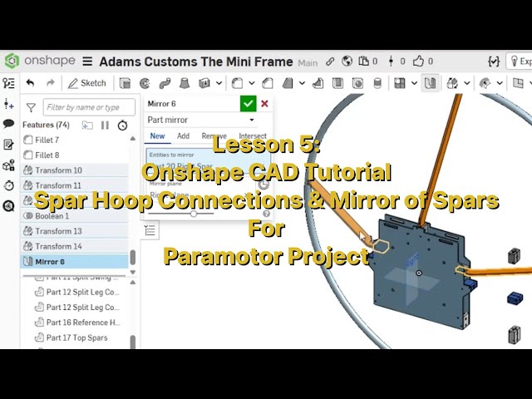The image size is (532, 399).
Task: Open the Thicken tool dropdown arrow
Action: [219, 83]
